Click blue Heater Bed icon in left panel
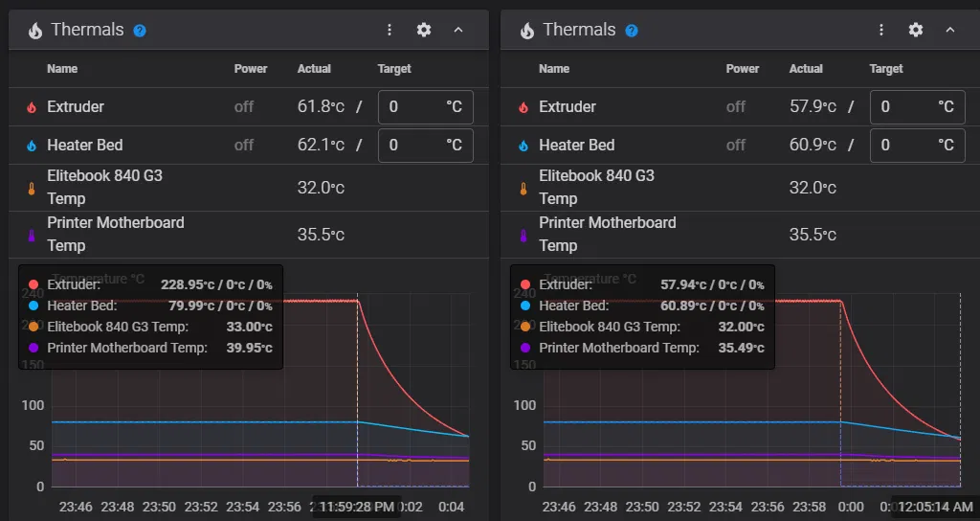Image resolution: width=980 pixels, height=521 pixels. (32, 146)
